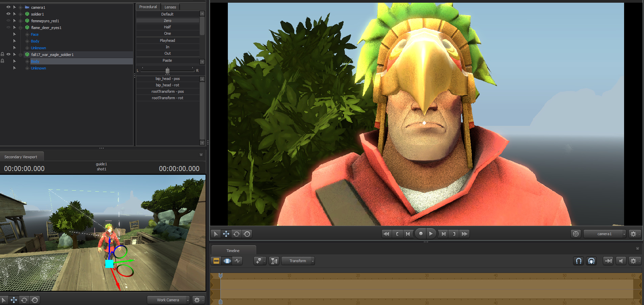Toggle the lock on fall17_war_eagle_soldier1

point(2,54)
